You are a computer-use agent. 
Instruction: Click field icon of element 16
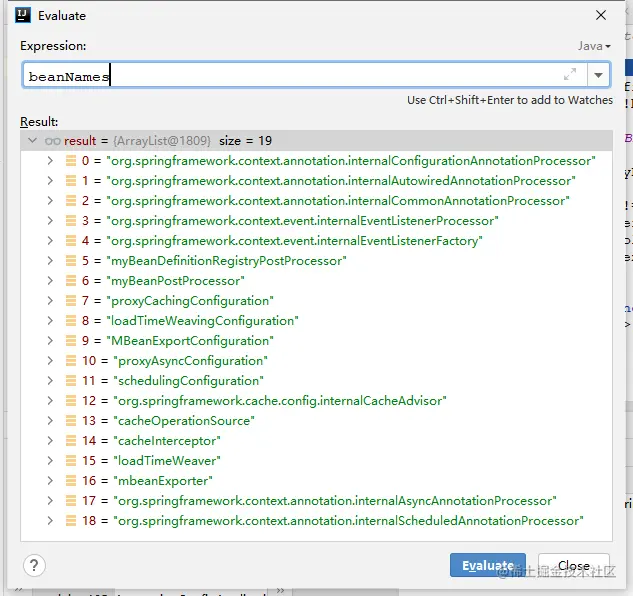click(x=71, y=481)
